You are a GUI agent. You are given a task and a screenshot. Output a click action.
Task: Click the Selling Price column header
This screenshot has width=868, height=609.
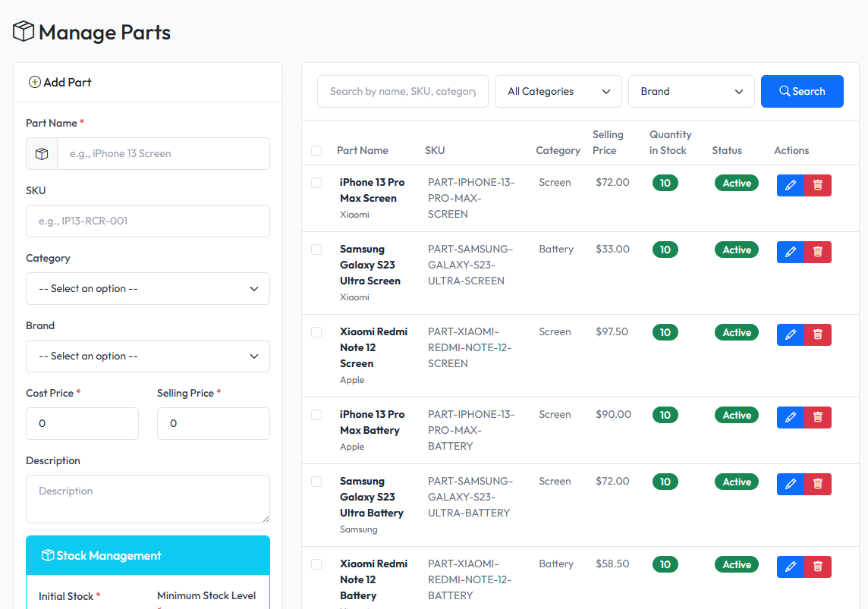pos(607,143)
